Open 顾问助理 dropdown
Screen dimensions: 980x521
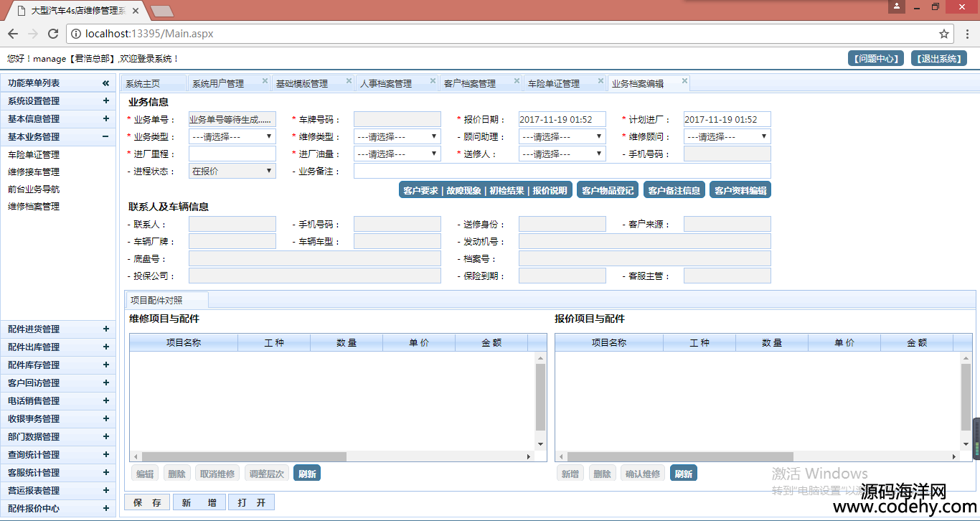pyautogui.click(x=562, y=136)
